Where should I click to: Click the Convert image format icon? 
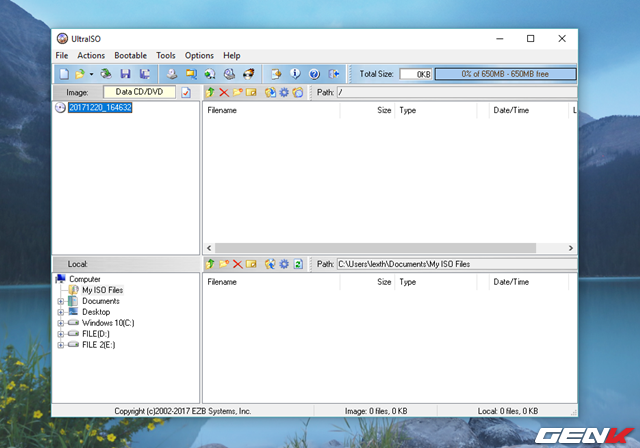point(210,74)
